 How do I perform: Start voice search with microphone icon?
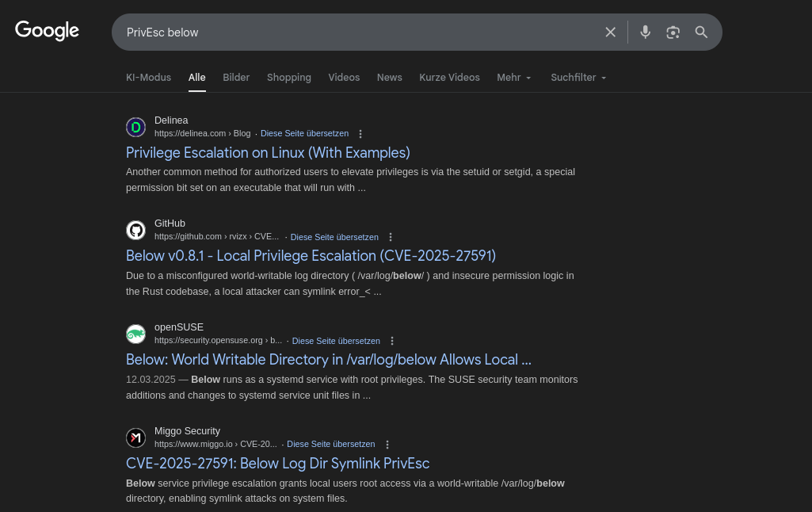click(645, 32)
